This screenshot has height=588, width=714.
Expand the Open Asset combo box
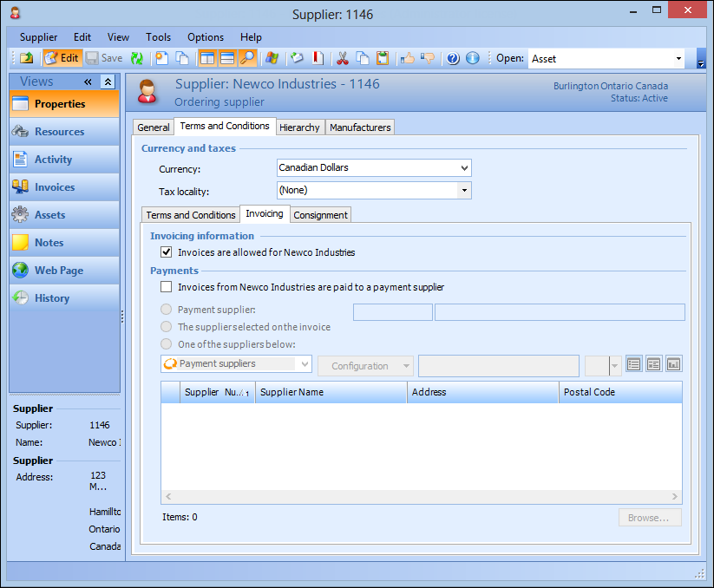(x=678, y=59)
